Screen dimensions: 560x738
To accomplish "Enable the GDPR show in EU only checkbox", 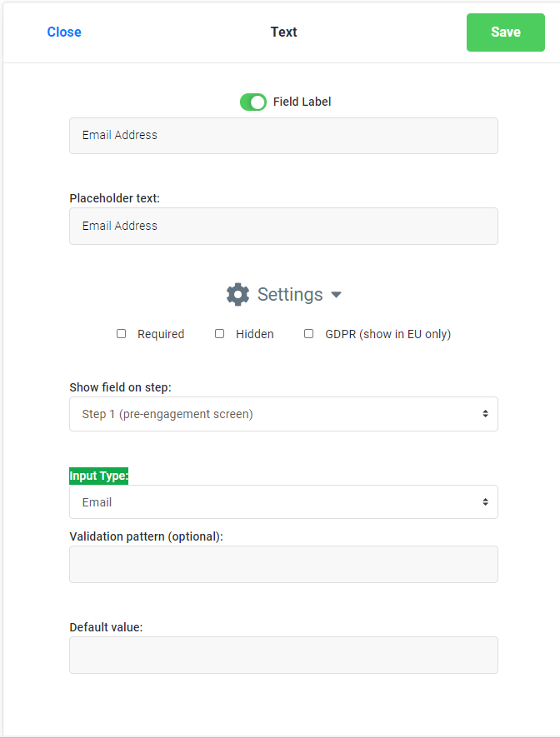I will tap(309, 333).
